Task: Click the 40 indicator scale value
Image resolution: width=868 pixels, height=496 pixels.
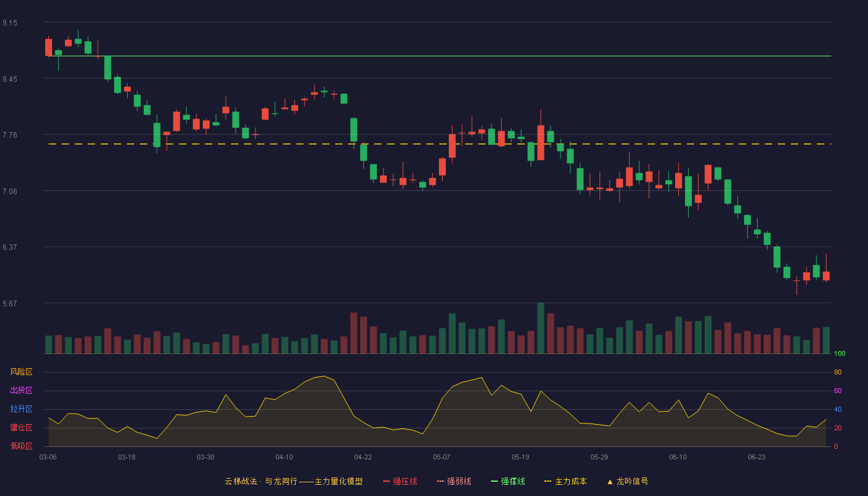Action: (838, 409)
